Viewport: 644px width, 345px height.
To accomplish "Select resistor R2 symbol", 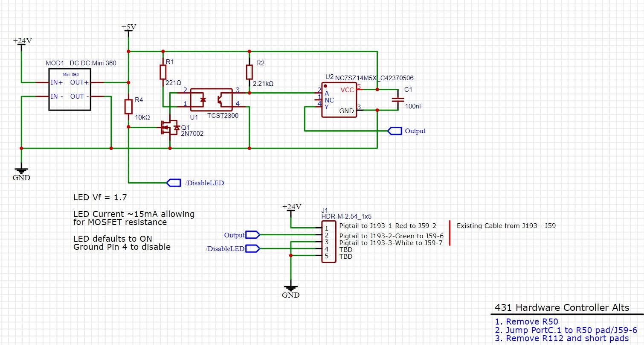I will coord(249,72).
